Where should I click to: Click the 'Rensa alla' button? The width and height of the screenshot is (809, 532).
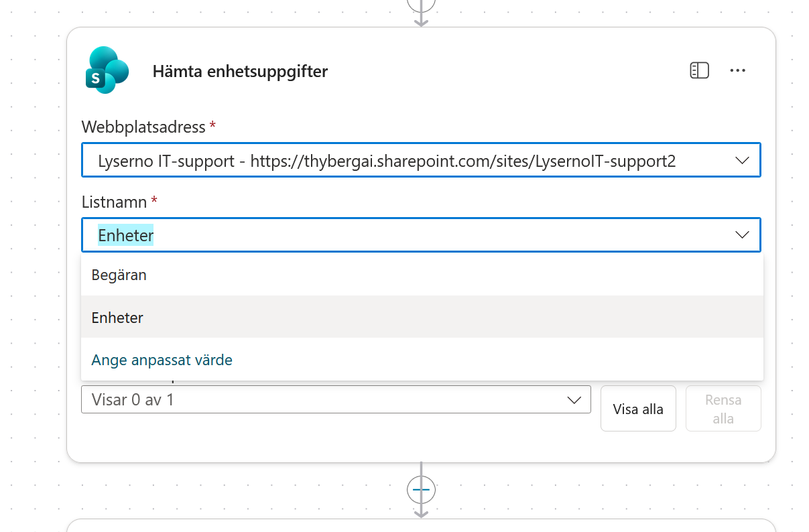pos(723,409)
